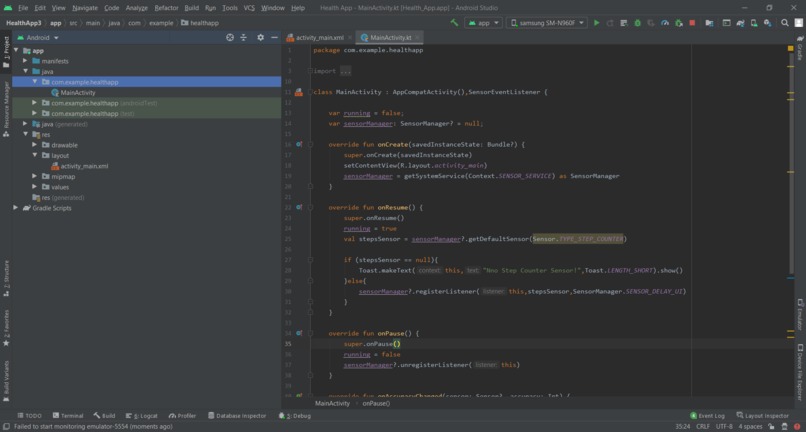
Task: Open the Layout Inspector button
Action: [x=763, y=416]
